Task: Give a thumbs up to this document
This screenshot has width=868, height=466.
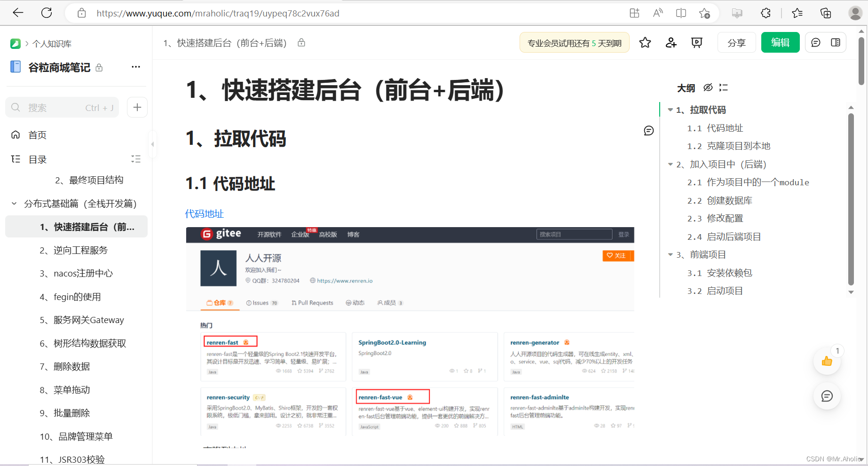Action: (827, 361)
